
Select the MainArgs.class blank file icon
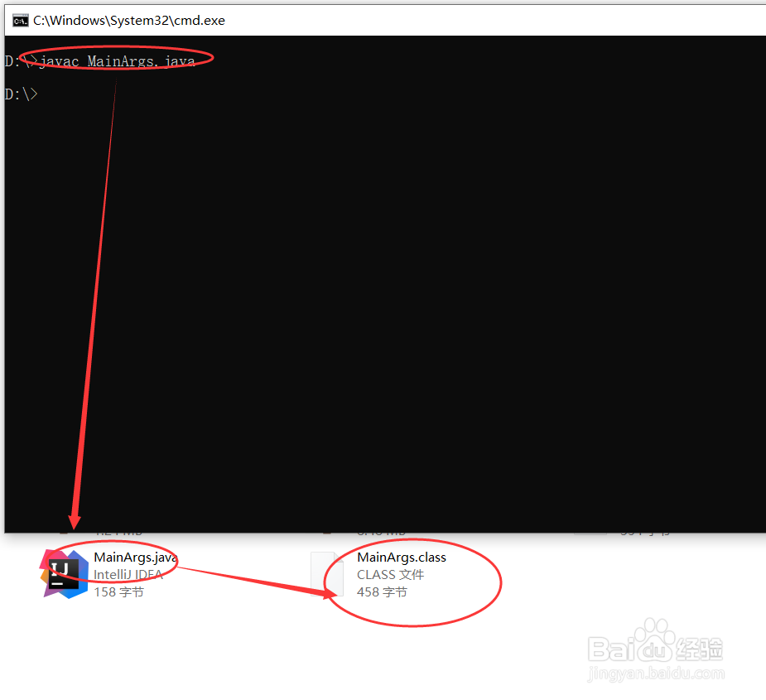coord(326,574)
